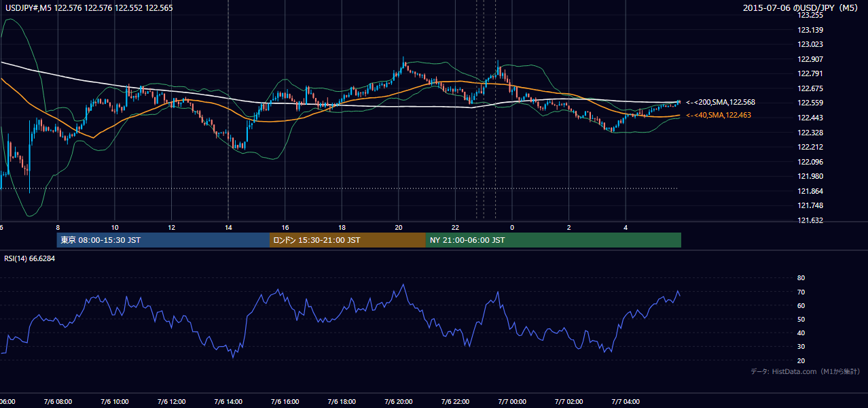Image resolution: width=868 pixels, height=408 pixels.
Task: Click price axis value 122.096
Action: pyautogui.click(x=811, y=162)
